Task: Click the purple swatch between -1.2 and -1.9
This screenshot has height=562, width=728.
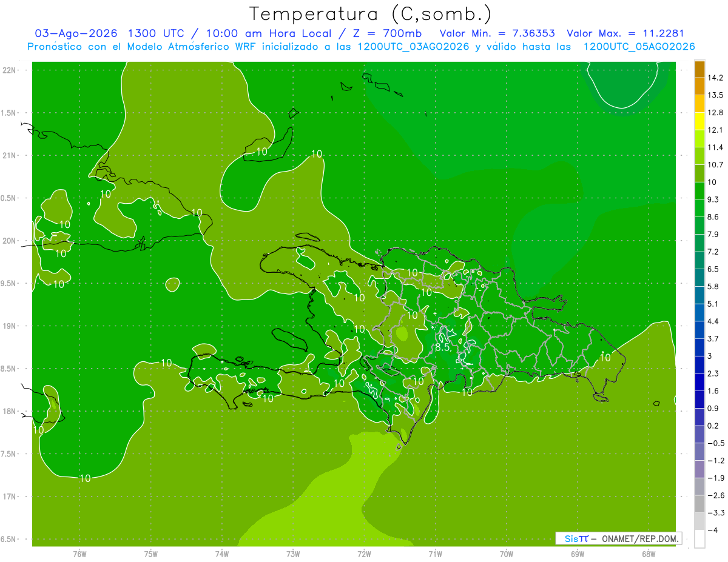Action: (x=699, y=469)
